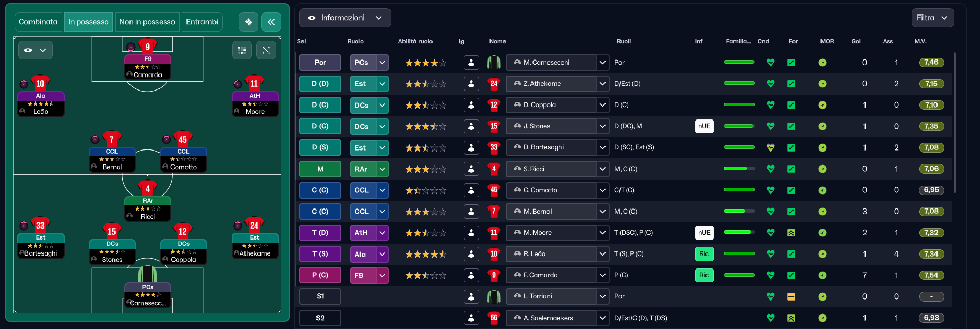Switch to the Combinata tab
The image size is (980, 329).
click(x=38, y=22)
